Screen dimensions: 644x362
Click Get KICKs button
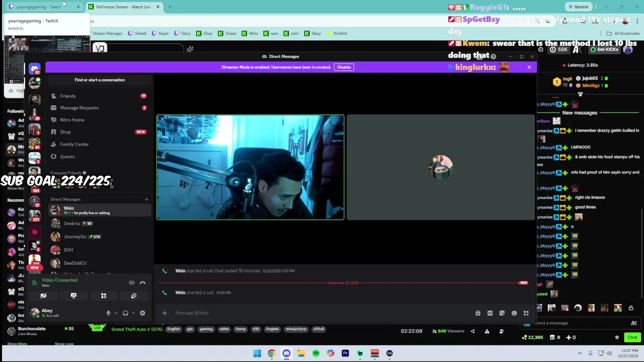pyautogui.click(x=604, y=49)
